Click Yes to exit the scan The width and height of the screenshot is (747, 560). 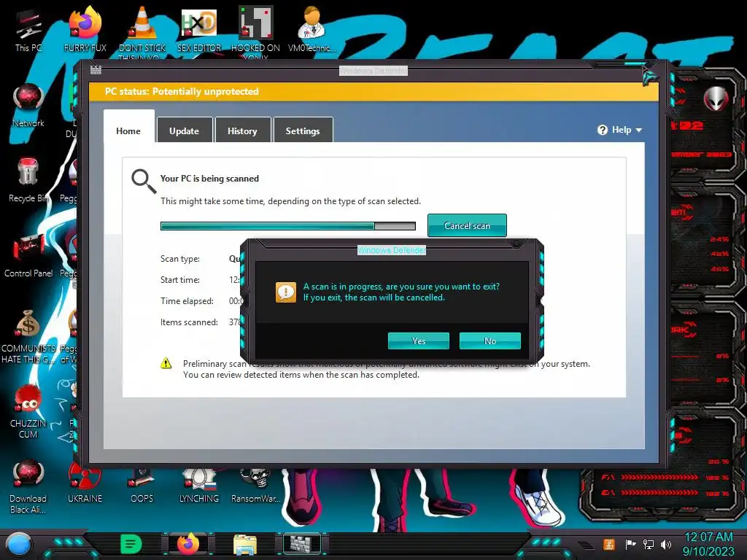(x=419, y=341)
